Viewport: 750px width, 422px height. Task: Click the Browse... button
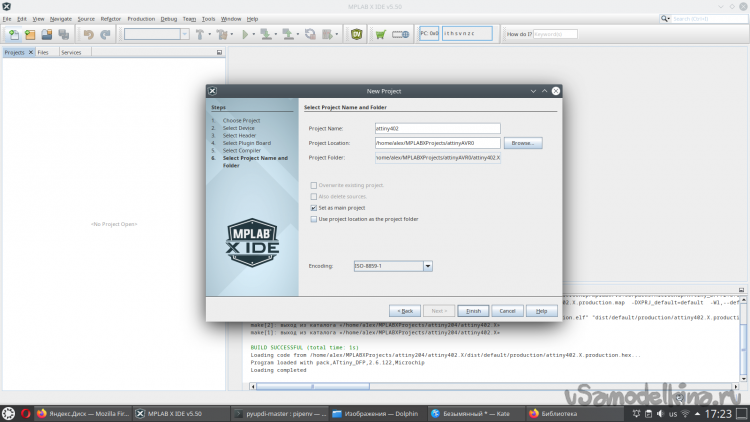[x=523, y=143]
